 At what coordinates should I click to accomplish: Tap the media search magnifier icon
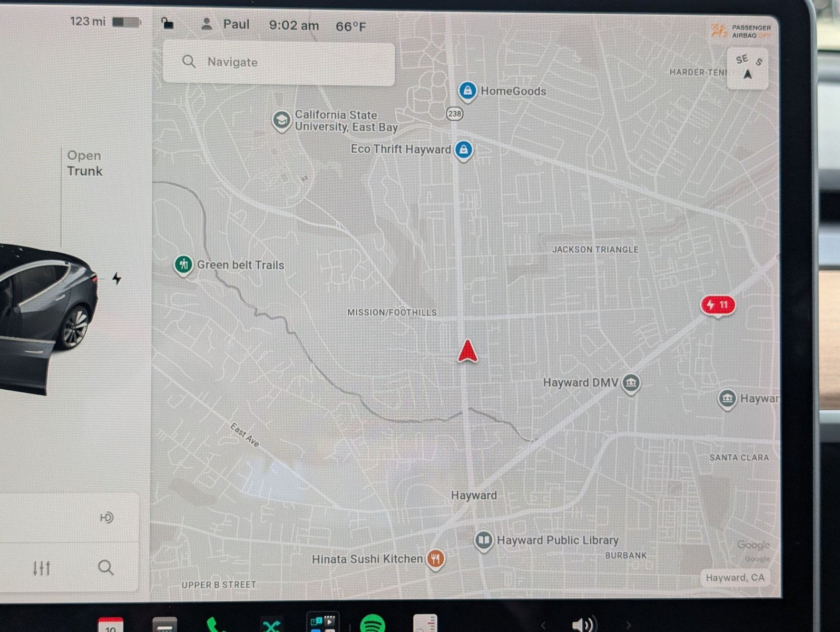pyautogui.click(x=106, y=568)
